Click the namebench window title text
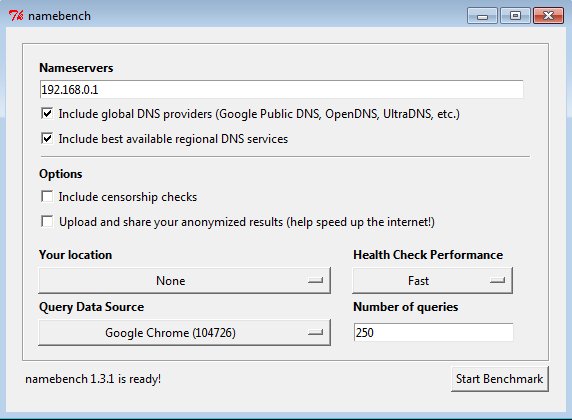Viewport: 572px width, 420px height. tap(59, 16)
